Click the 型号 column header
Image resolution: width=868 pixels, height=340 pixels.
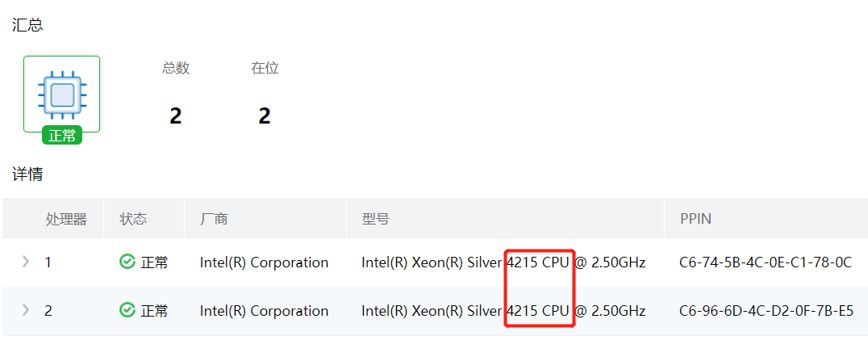[375, 219]
